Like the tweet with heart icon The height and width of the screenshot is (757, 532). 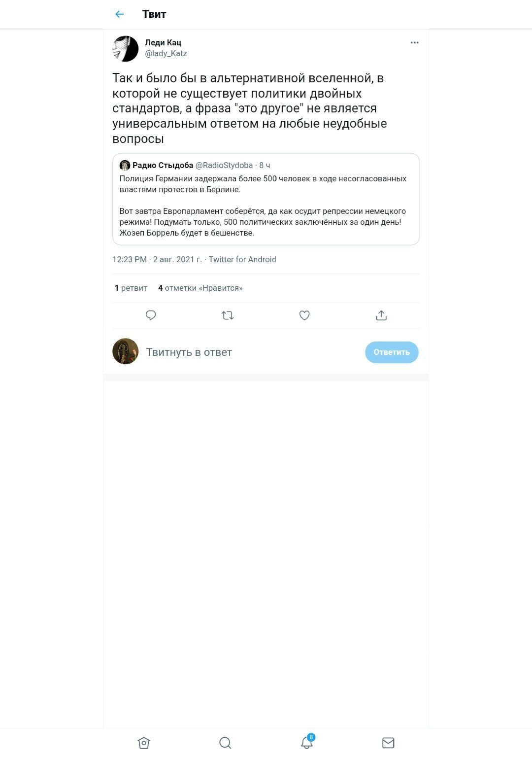click(x=304, y=315)
